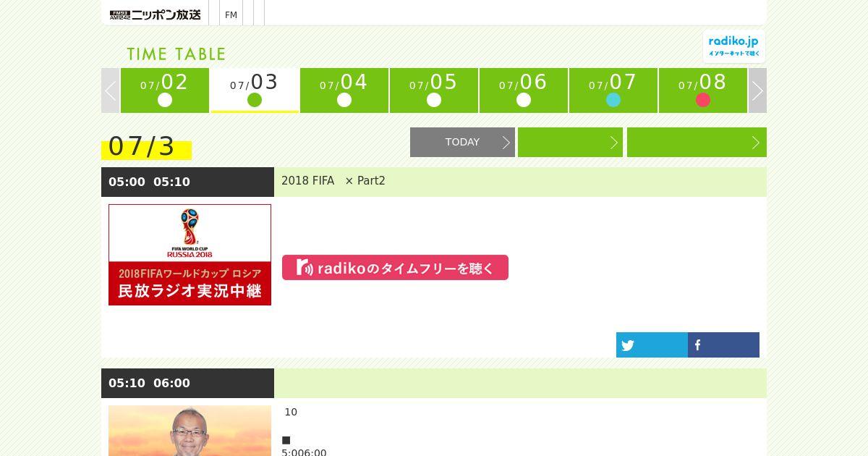Click the wide green arrow button at right
868x456 pixels.
(697, 142)
